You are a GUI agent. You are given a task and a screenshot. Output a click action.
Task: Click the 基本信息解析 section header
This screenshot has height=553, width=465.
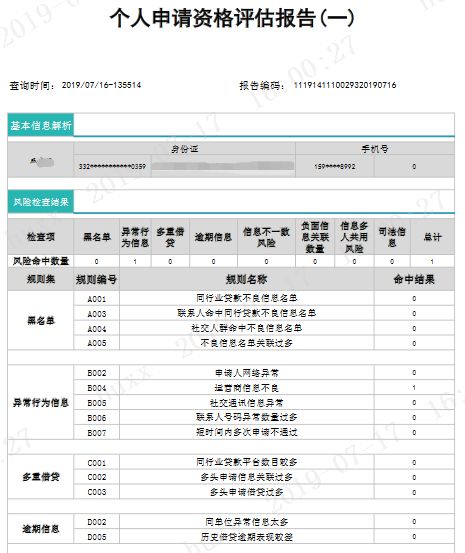(41, 125)
